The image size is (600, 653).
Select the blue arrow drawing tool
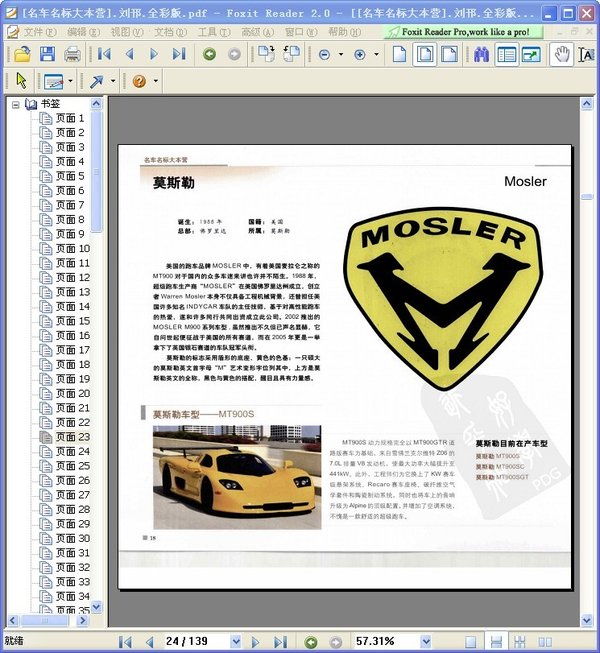click(x=97, y=81)
